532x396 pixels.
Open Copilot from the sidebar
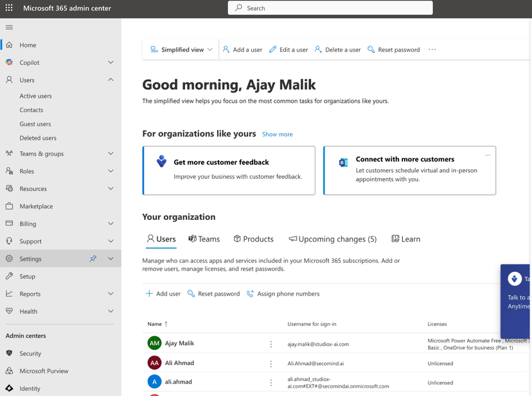click(x=30, y=62)
